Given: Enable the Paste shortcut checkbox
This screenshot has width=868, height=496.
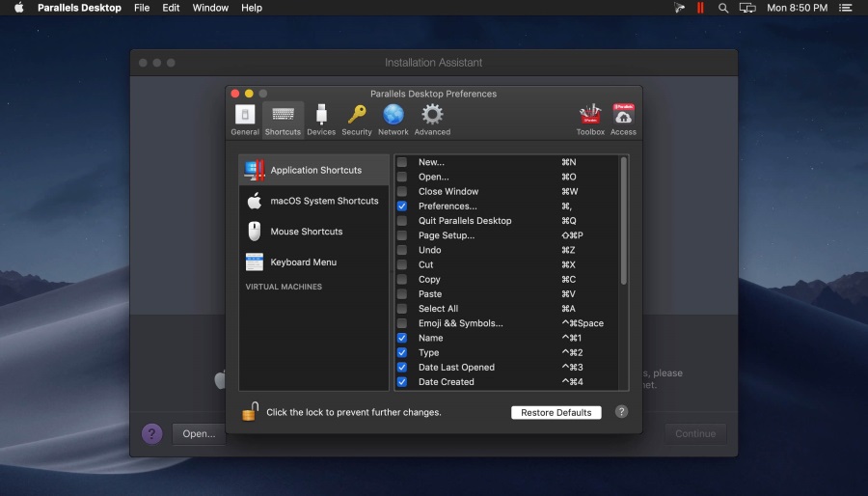Looking at the screenshot, I should (x=402, y=294).
